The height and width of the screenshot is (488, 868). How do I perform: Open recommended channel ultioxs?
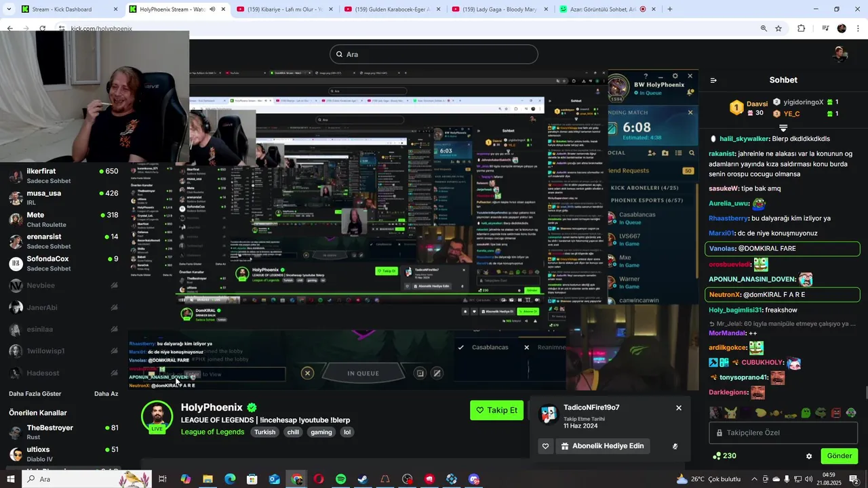[x=64, y=453]
